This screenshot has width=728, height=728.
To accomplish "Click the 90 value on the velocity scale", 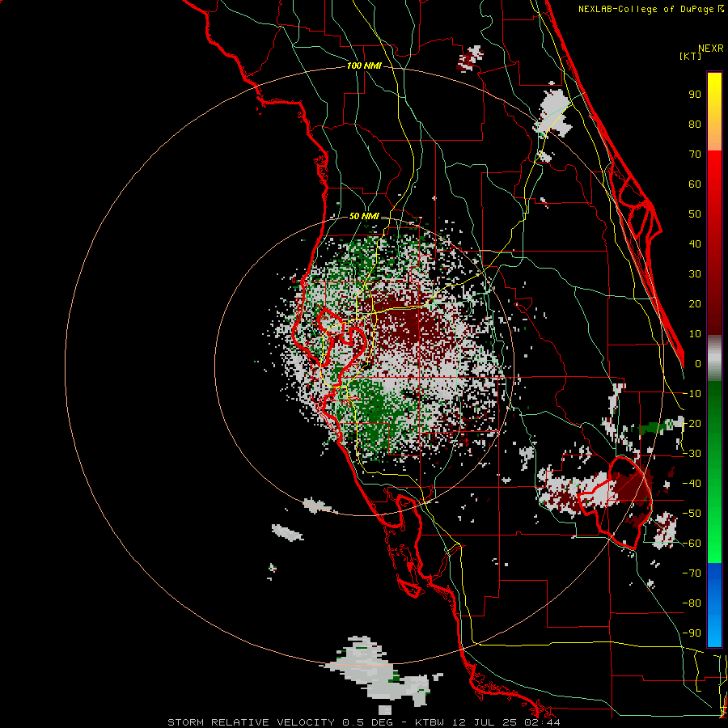I will coord(695,95).
